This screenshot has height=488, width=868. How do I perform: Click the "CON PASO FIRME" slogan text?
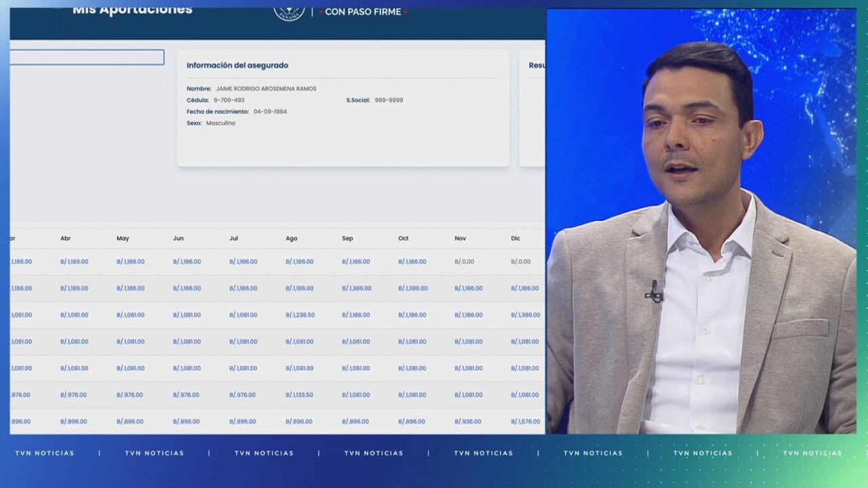363,12
